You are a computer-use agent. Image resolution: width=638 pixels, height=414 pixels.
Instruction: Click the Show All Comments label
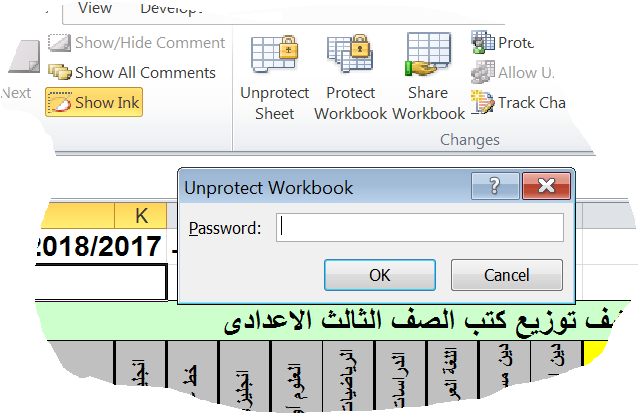pos(145,72)
